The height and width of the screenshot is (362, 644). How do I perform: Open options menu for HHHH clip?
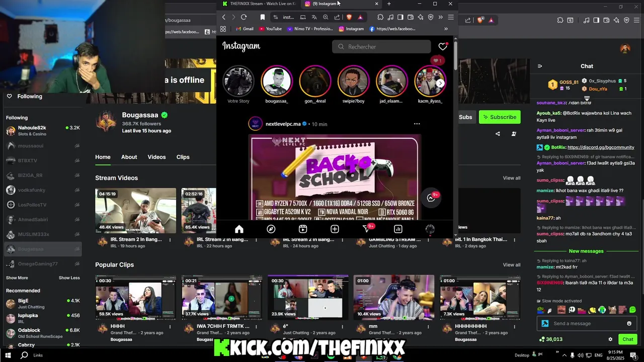[170, 327]
